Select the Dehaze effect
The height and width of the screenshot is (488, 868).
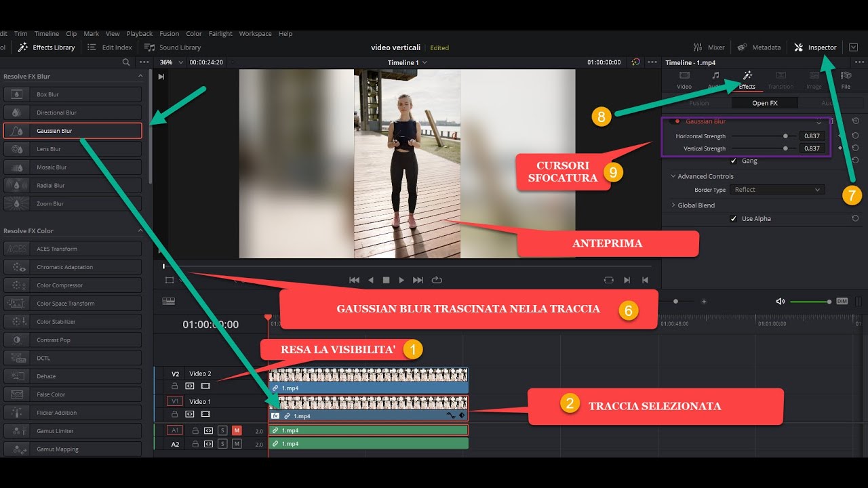pos(73,376)
